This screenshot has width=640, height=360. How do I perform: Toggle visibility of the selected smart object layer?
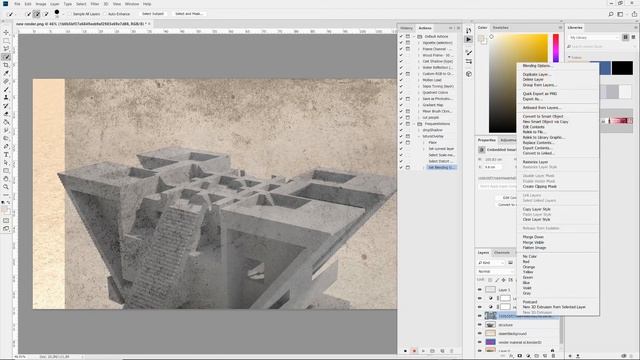click(x=480, y=316)
